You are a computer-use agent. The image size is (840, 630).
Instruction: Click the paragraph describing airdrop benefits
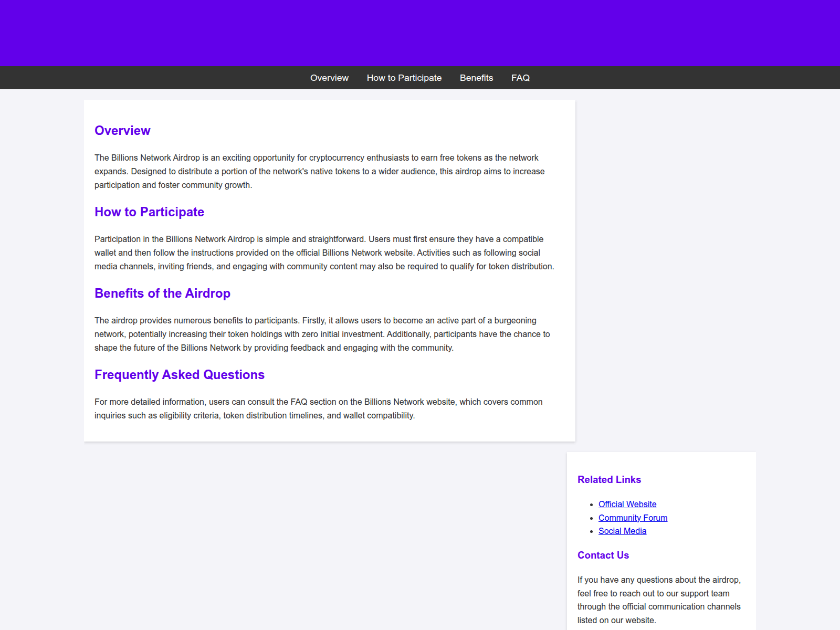[322, 334]
